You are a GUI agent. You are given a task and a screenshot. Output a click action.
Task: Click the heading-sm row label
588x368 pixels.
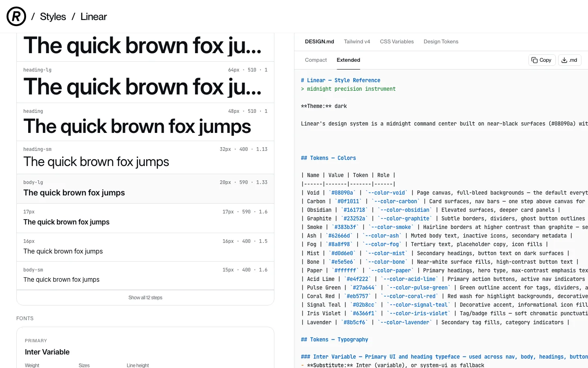[x=37, y=149]
